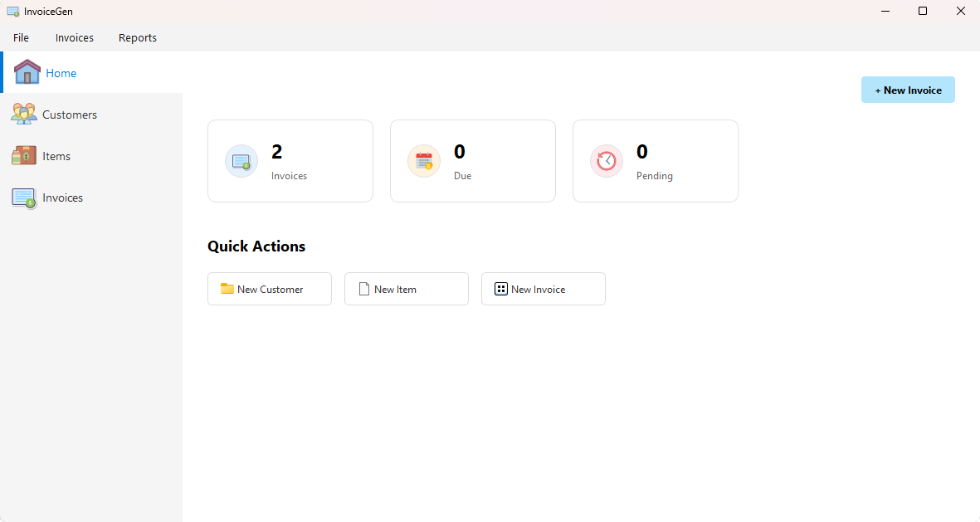
Task: Click the Due label on stat card
Action: point(462,176)
